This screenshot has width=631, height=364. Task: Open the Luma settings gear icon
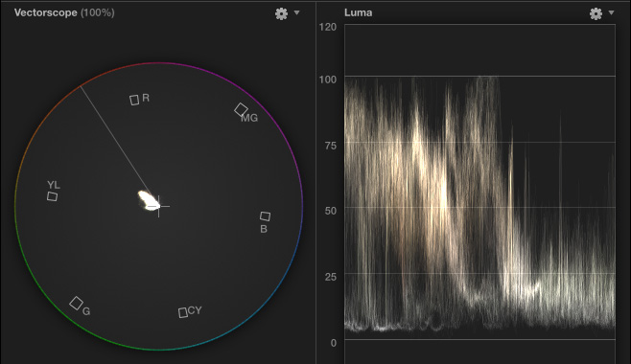pos(596,13)
